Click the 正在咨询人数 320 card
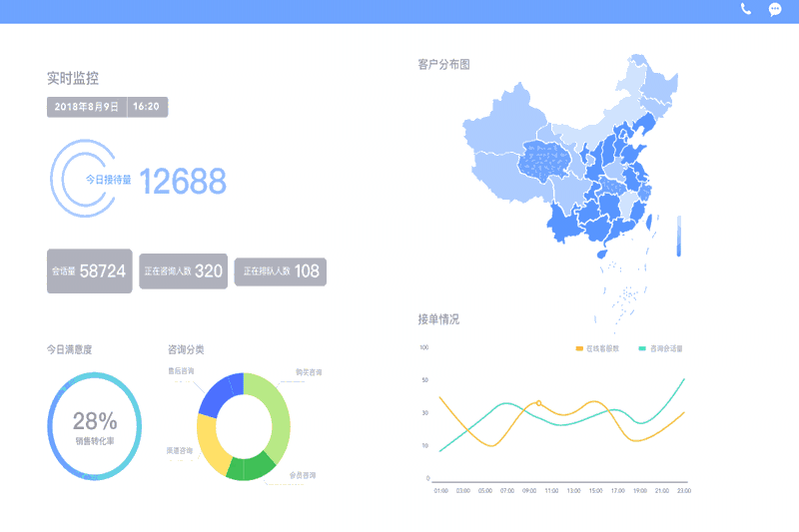The height and width of the screenshot is (532, 799). coord(184,270)
